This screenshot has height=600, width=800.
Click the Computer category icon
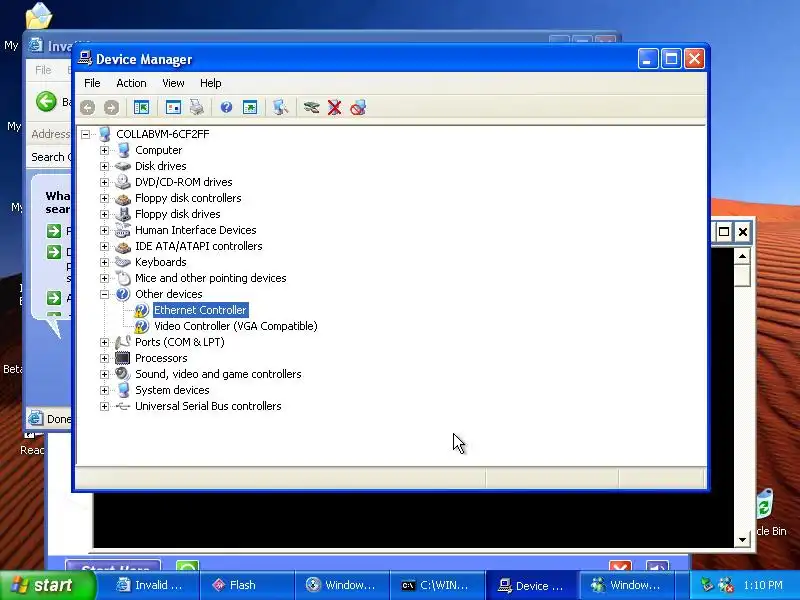(x=123, y=150)
